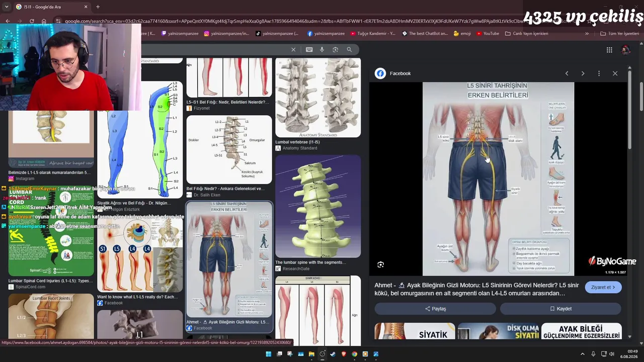Search by image with Google Lens icon
644x362 pixels.
[x=335, y=49]
